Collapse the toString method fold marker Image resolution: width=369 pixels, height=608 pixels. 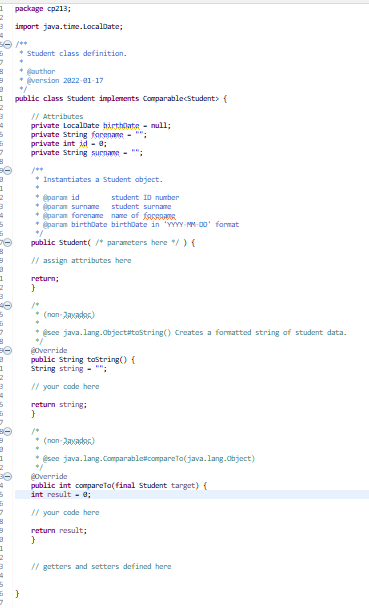pyautogui.click(x=7, y=351)
